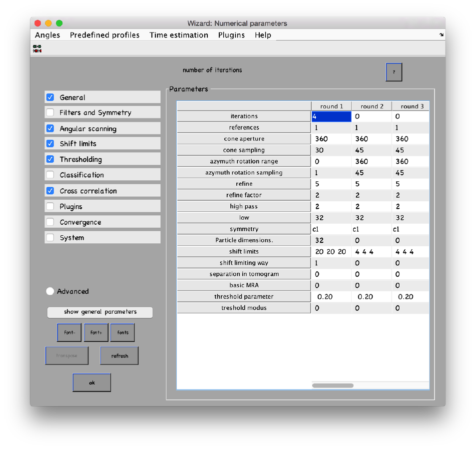Click shift limiting way value in round 1
Viewport: 476px width, 449px height.
pos(331,263)
